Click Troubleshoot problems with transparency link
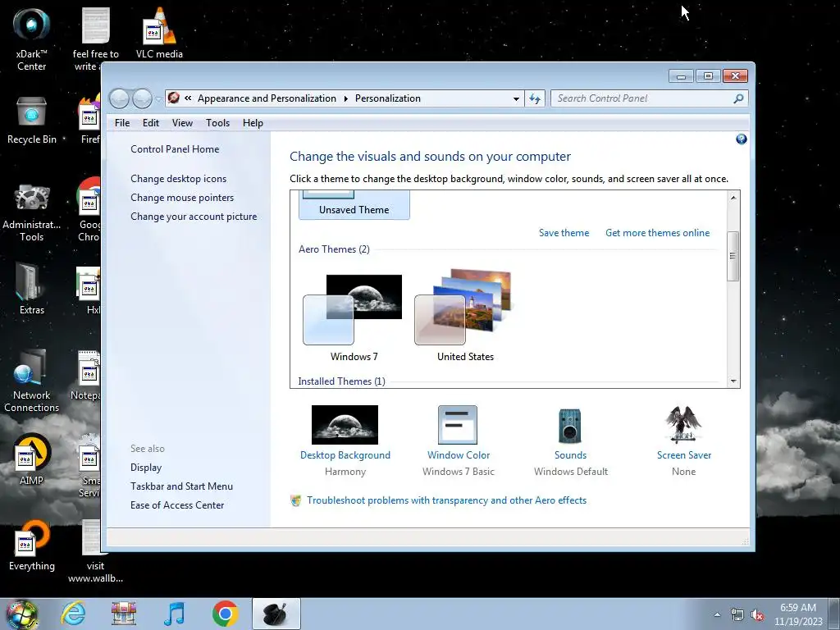This screenshot has height=630, width=840. pyautogui.click(x=446, y=500)
